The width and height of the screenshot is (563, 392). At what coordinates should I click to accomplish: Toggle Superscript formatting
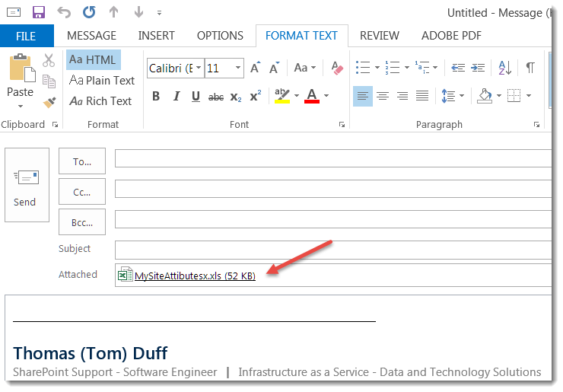pyautogui.click(x=256, y=96)
